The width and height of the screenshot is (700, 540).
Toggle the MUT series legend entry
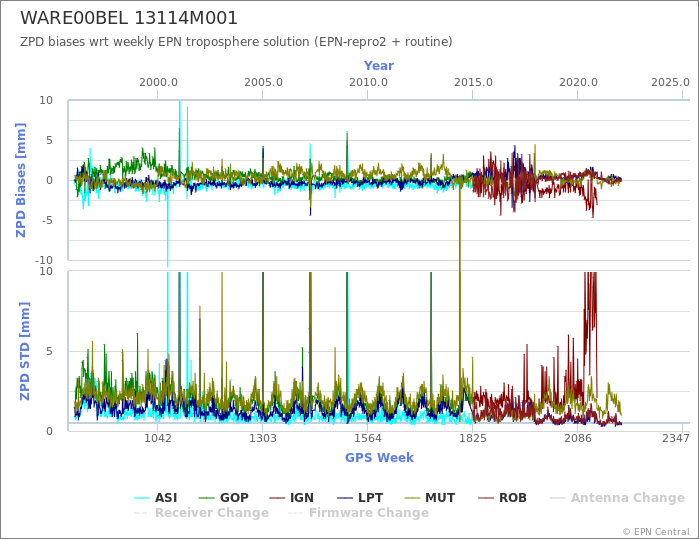(429, 498)
